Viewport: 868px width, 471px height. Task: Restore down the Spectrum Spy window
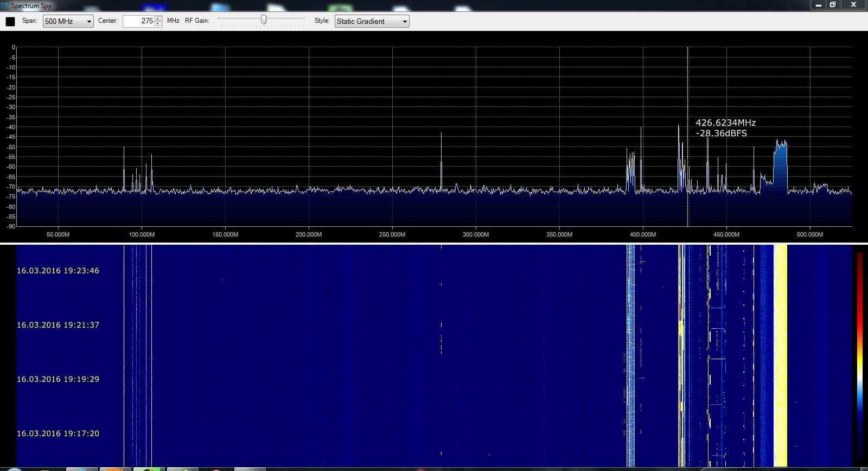pos(833,4)
